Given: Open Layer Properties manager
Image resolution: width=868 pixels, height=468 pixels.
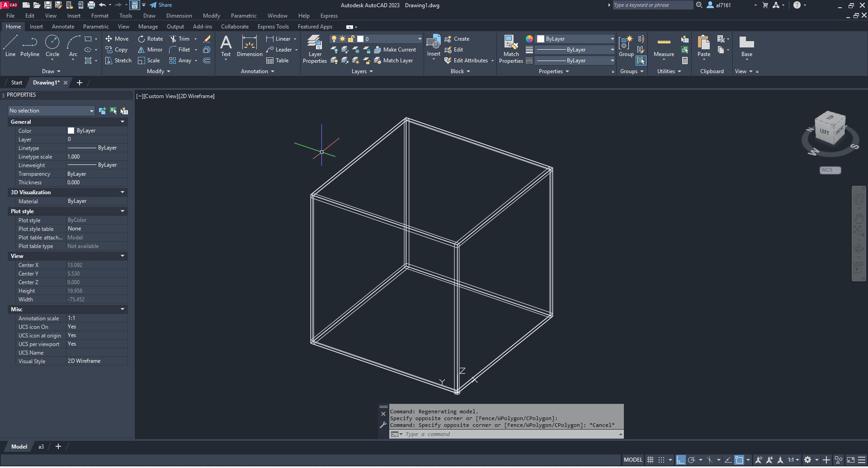Looking at the screenshot, I should pyautogui.click(x=315, y=49).
